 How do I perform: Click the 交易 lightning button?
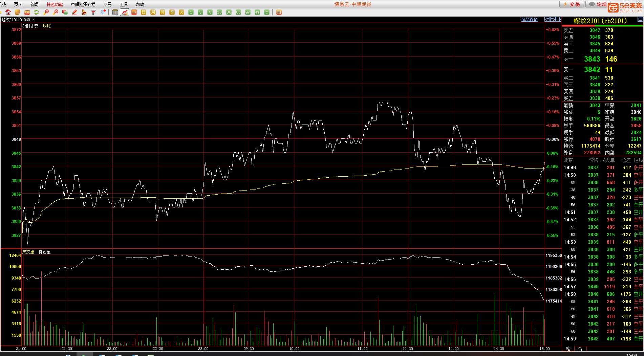pos(572,4)
